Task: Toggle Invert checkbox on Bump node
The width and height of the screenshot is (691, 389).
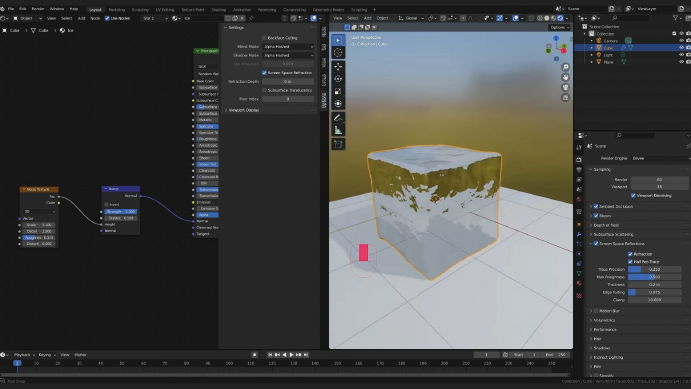Action: pos(106,204)
